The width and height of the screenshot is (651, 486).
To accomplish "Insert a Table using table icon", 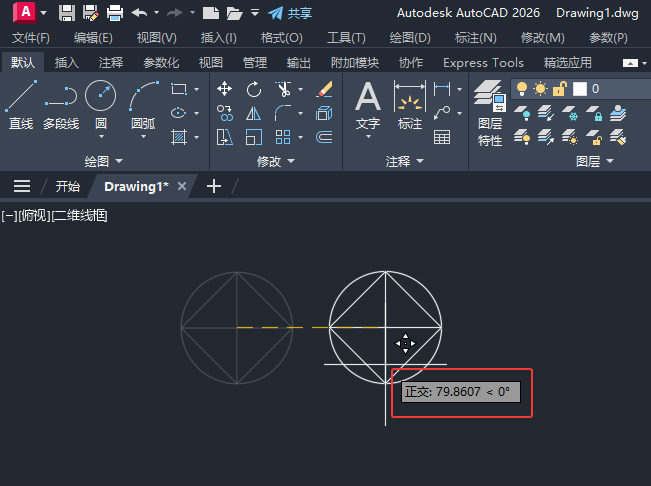I will pyautogui.click(x=442, y=137).
